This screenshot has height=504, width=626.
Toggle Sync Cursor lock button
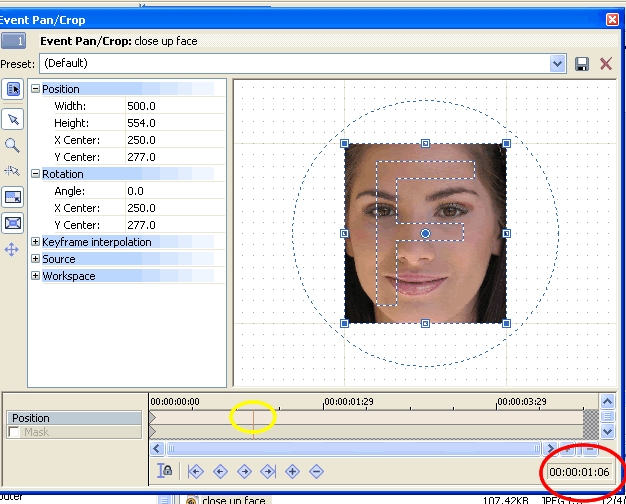(x=166, y=470)
